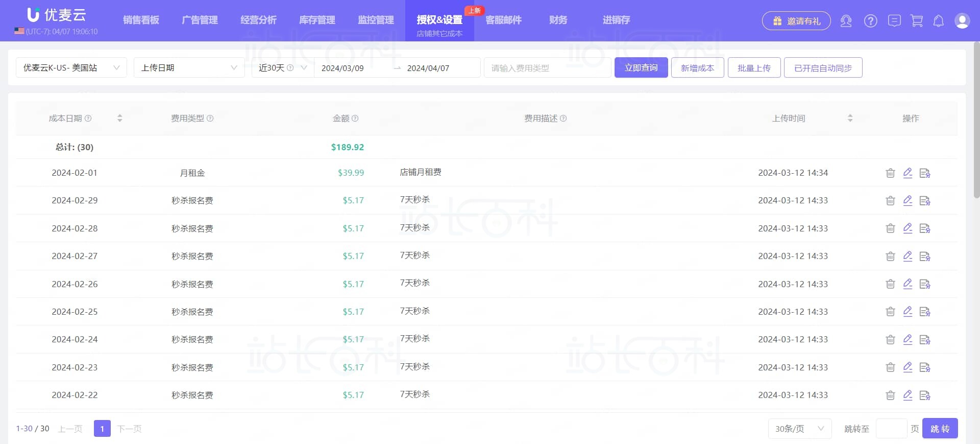Focus the 请输入费用类型 input field
The height and width of the screenshot is (444, 980).
[547, 68]
